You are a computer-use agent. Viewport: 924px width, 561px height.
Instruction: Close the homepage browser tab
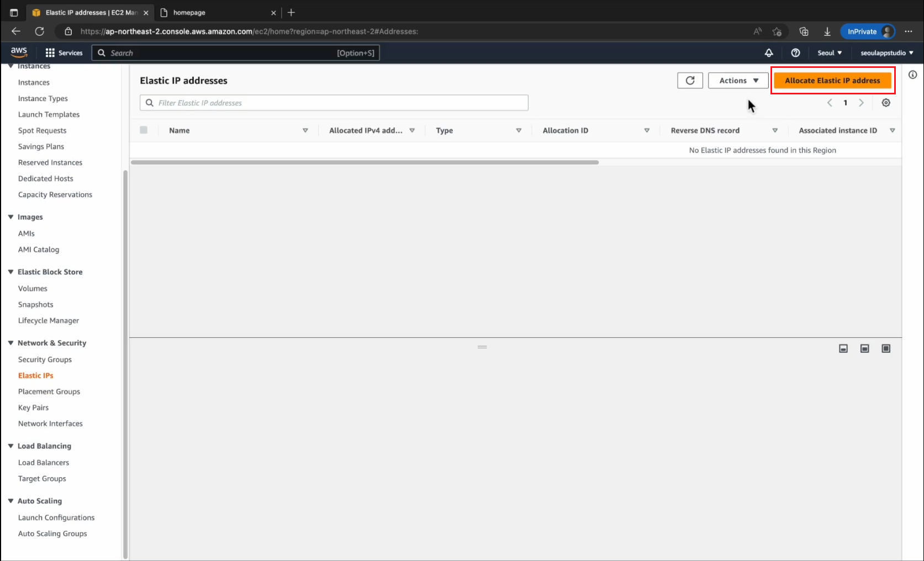coord(273,13)
